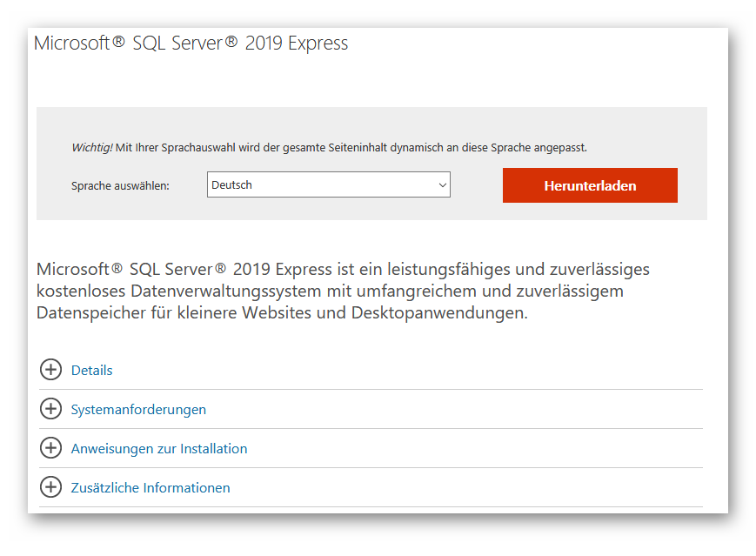
Task: Open the Systemanforderungen link
Action: coord(137,409)
